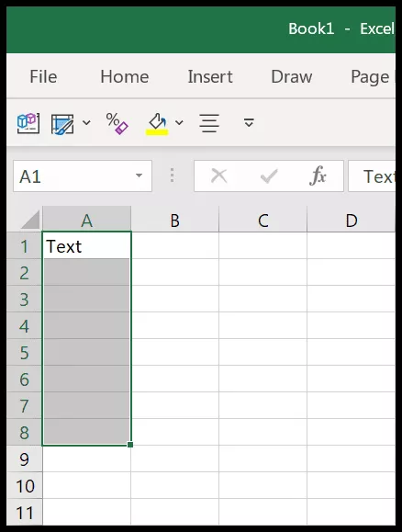The image size is (402, 532).
Task: Click the enter checkmark in formula bar
Action: click(269, 176)
